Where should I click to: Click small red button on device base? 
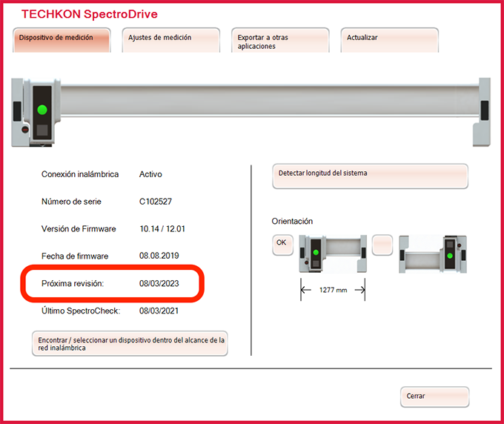tap(25, 130)
